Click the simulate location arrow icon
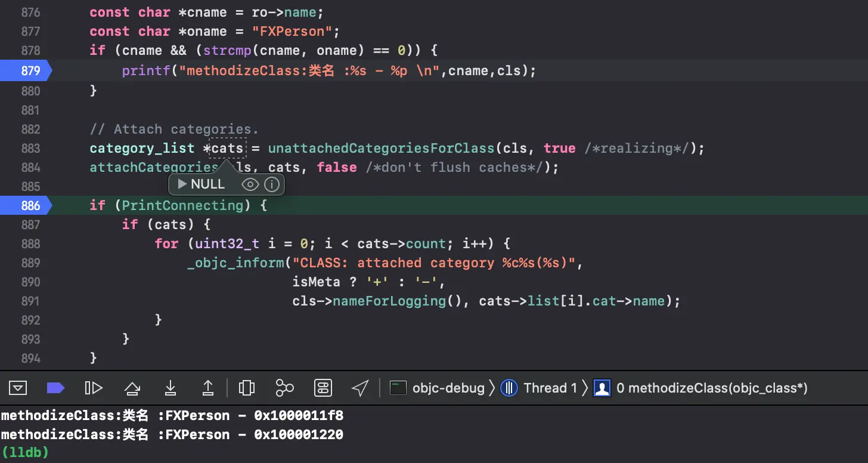The height and width of the screenshot is (463, 868). point(360,388)
